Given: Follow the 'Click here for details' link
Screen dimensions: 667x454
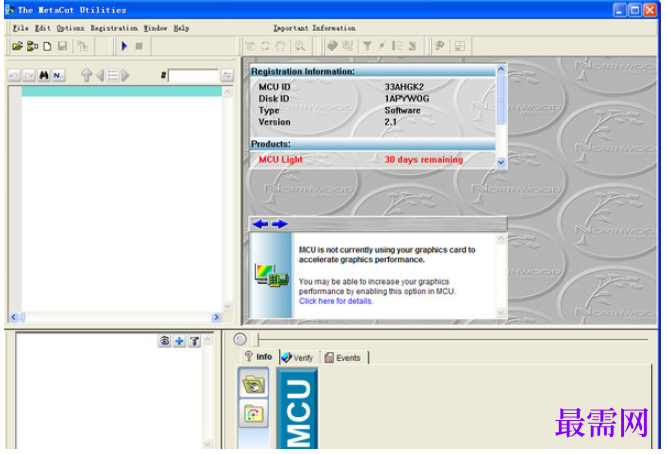Looking at the screenshot, I should click(x=336, y=301).
